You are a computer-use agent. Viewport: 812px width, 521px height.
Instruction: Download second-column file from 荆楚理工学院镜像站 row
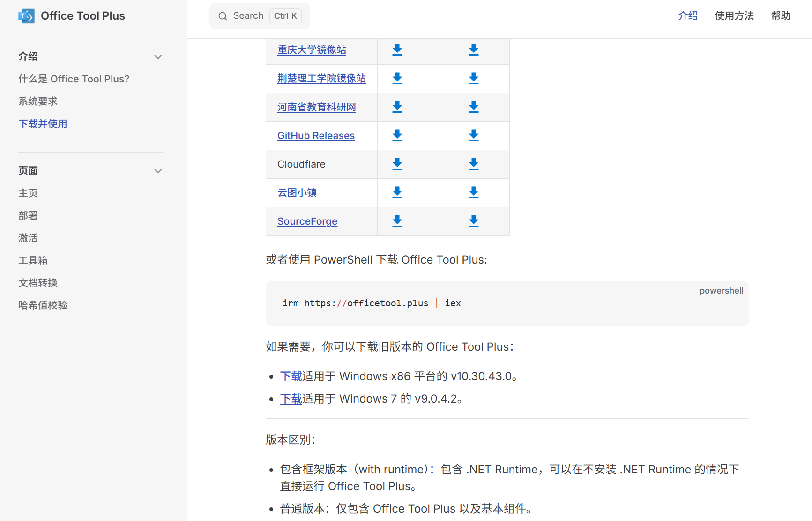tap(474, 78)
